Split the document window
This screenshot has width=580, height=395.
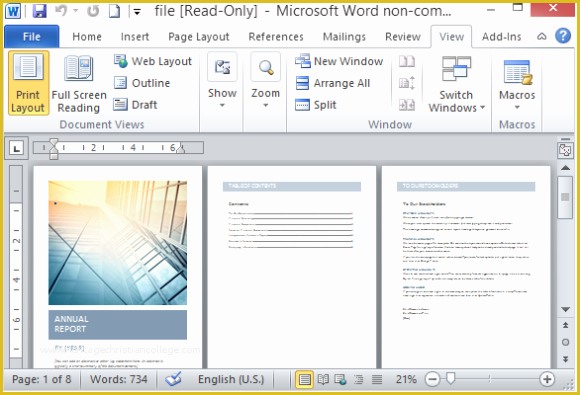point(316,105)
